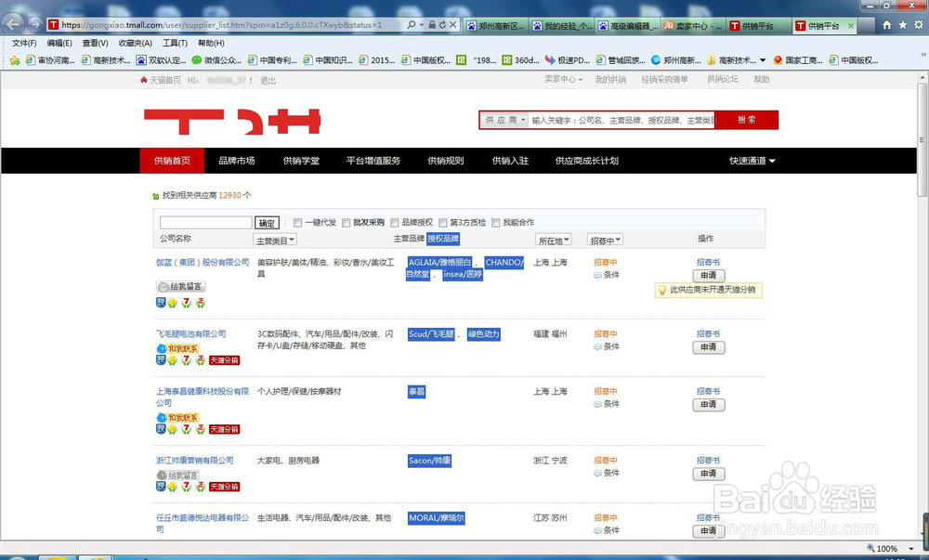Open the 360d... bookmark in the favorites bar

click(x=521, y=60)
